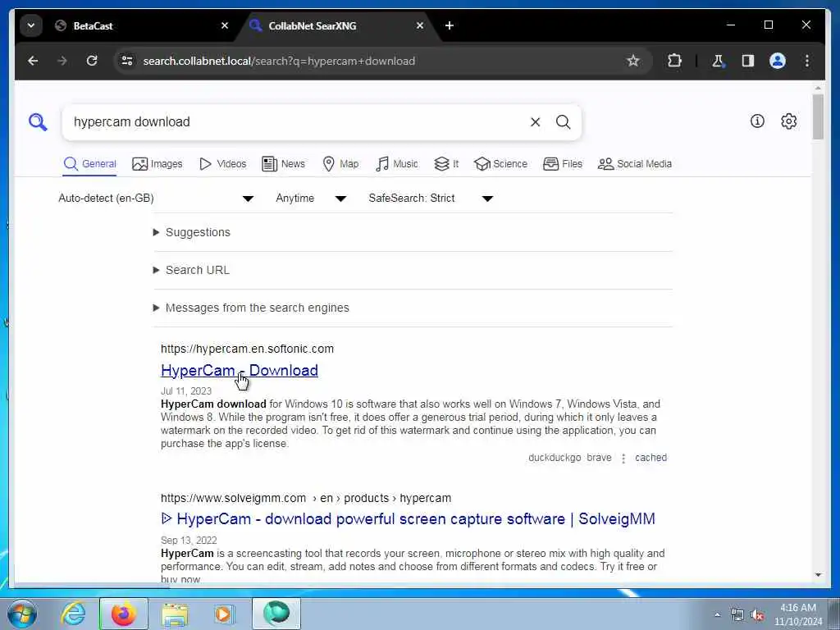Switch to the It category
The height and width of the screenshot is (630, 840).
[446, 164]
